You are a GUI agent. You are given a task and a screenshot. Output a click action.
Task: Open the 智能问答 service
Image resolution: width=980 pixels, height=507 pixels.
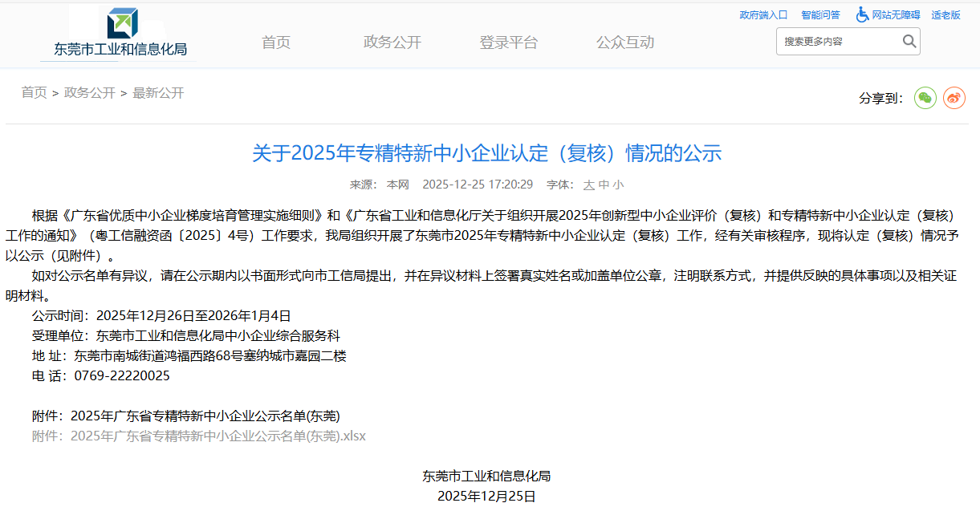821,14
